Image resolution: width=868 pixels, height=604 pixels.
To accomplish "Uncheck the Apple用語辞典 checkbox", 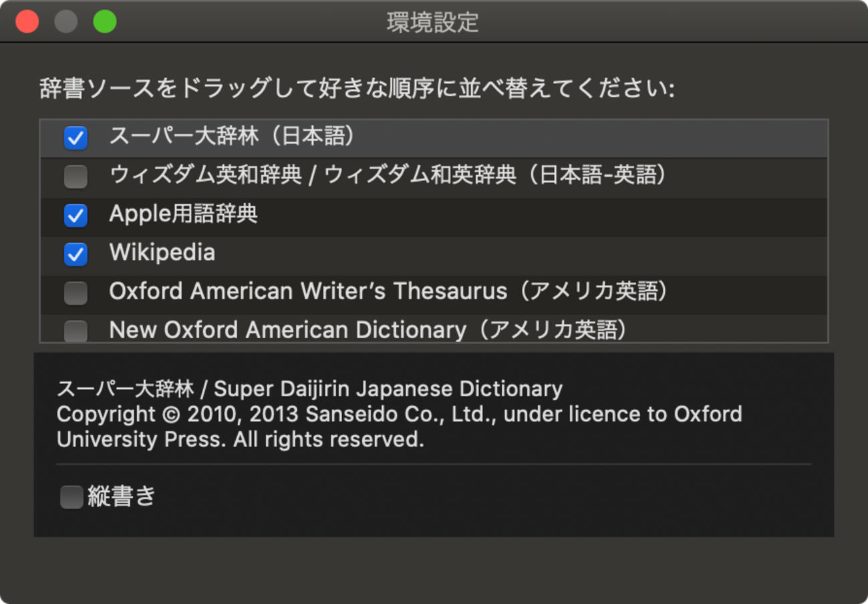I will [x=76, y=216].
